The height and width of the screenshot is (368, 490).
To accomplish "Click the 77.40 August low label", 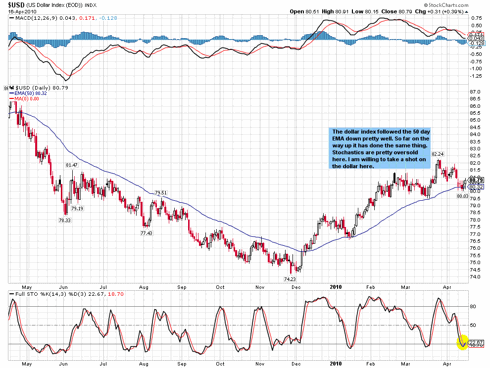I will pyautogui.click(x=146, y=233).
